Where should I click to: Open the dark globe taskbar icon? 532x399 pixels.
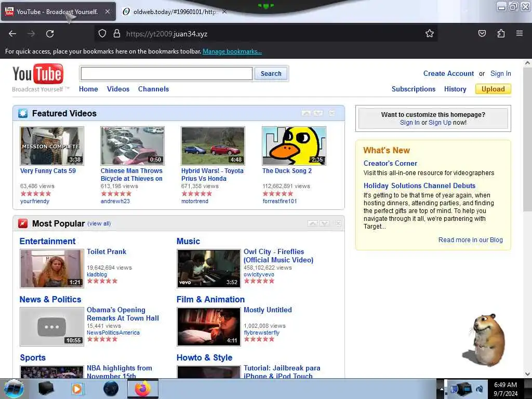111,389
